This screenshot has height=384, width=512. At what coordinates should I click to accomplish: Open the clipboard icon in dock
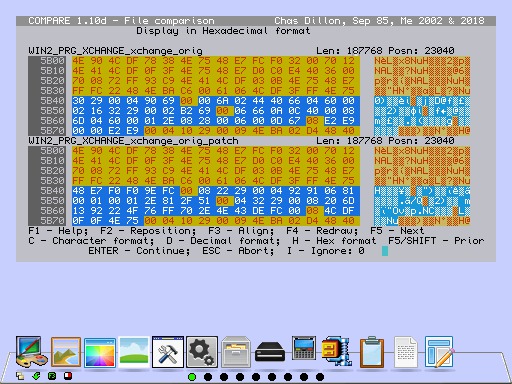[x=372, y=352]
